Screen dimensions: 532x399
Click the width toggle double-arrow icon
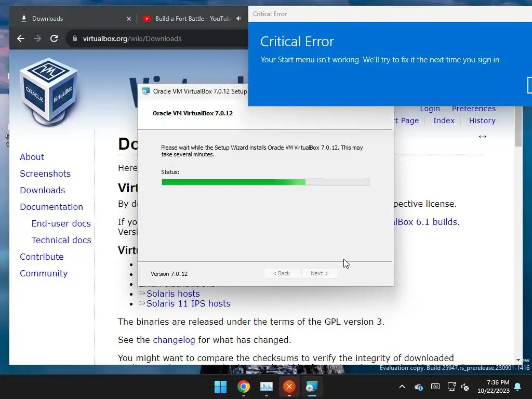pyautogui.click(x=483, y=137)
